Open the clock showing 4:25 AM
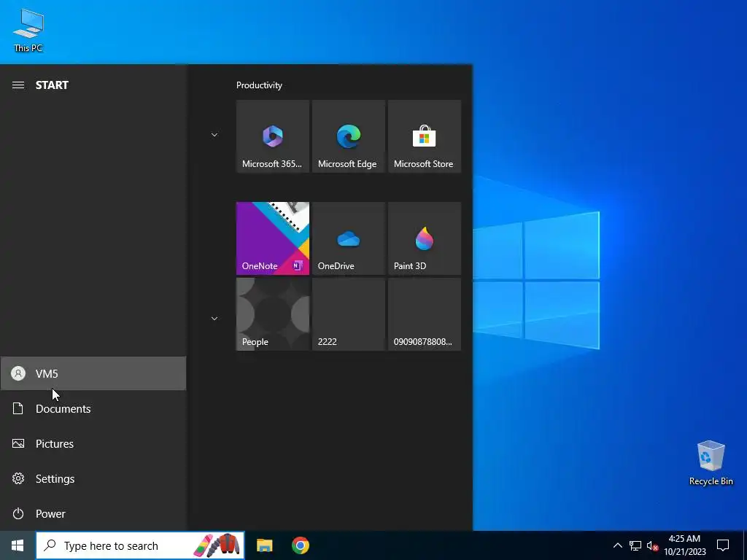The width and height of the screenshot is (747, 560). pyautogui.click(x=684, y=545)
